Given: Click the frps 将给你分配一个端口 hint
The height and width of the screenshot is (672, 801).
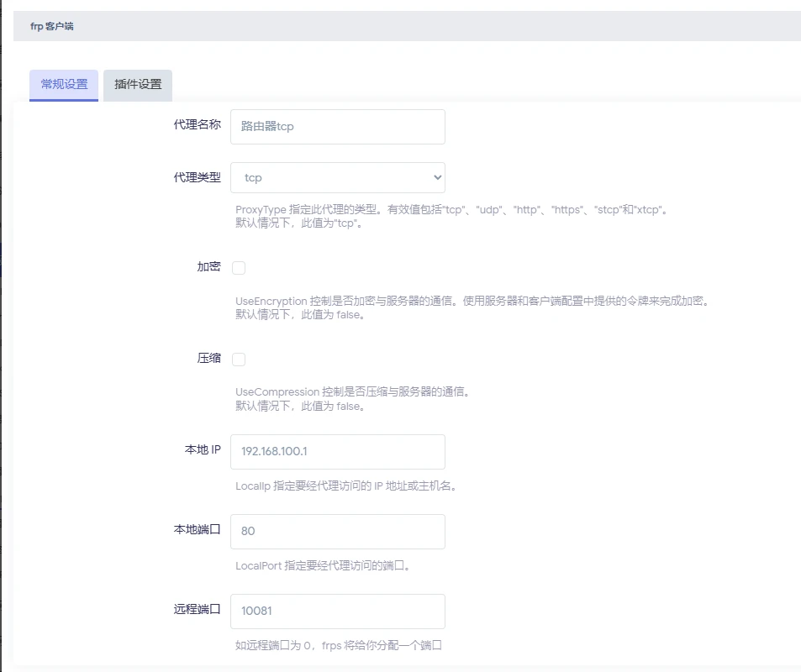Looking at the screenshot, I should pyautogui.click(x=382, y=645).
